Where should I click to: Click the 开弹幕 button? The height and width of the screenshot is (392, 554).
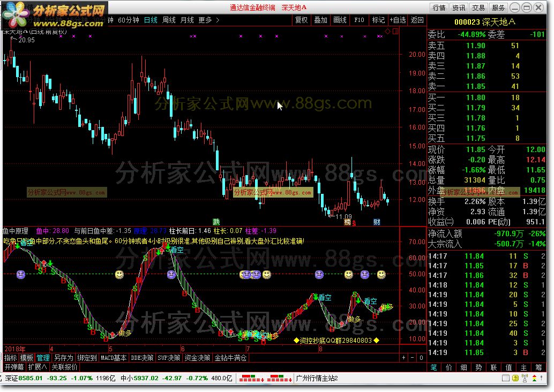point(14,367)
